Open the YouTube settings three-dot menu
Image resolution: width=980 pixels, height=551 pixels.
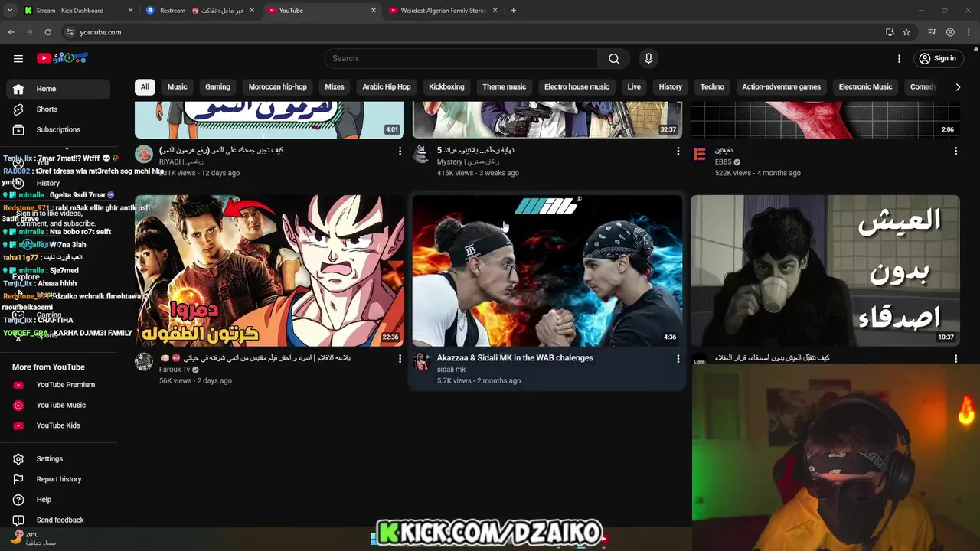[x=900, y=58]
